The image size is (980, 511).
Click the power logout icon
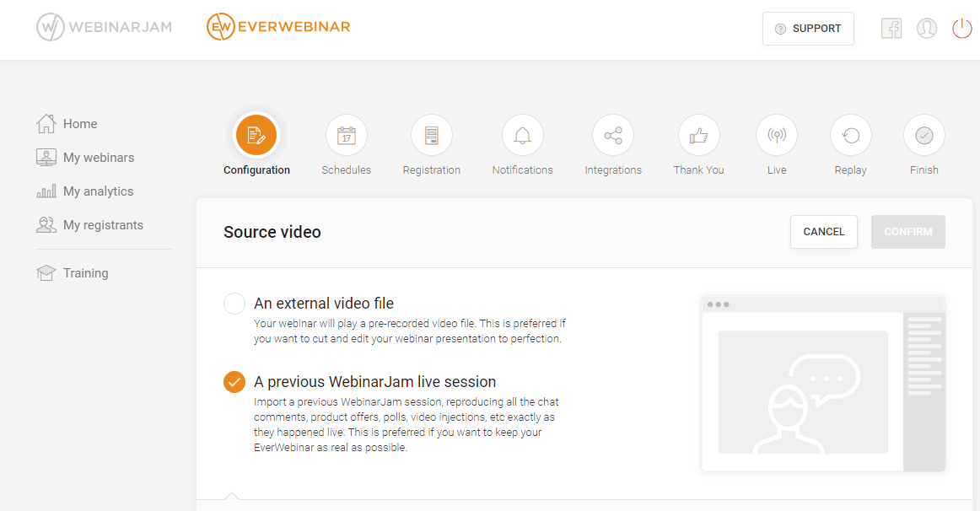962,28
